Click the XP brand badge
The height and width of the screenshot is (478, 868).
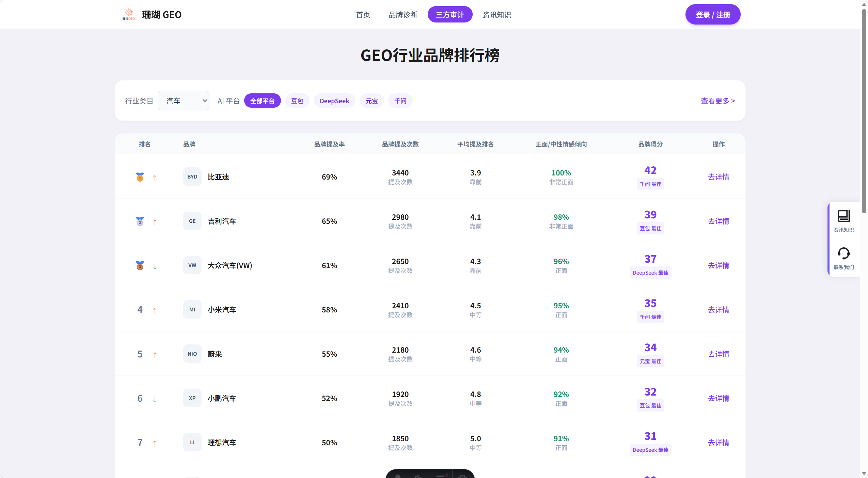192,398
